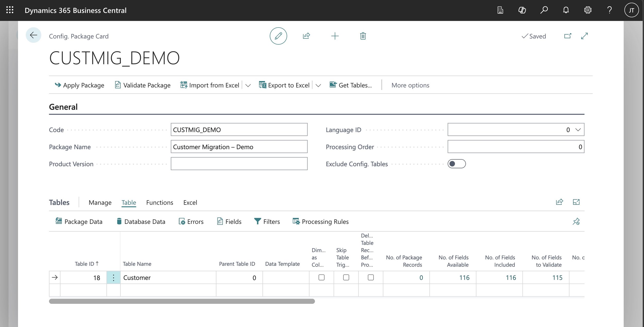
Task: Pin the Tables action bar
Action: pyautogui.click(x=576, y=221)
